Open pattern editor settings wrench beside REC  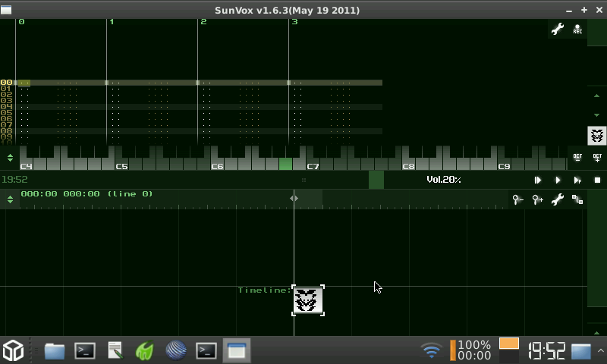[558, 29]
